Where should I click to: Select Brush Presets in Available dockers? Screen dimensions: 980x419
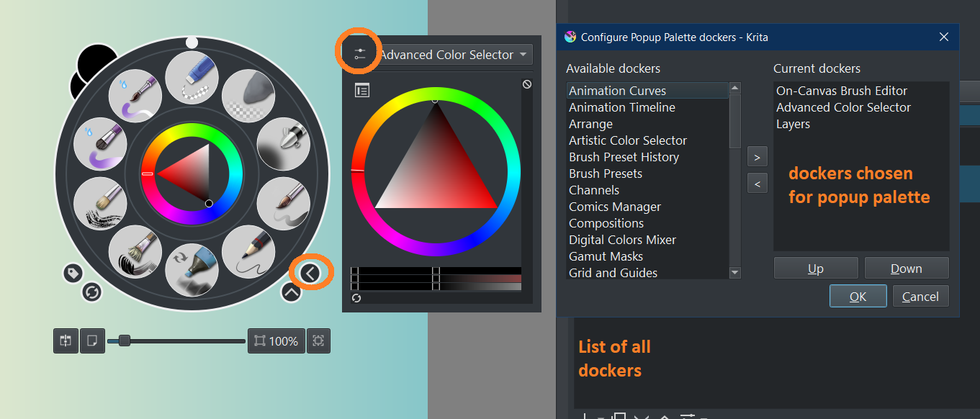click(605, 174)
